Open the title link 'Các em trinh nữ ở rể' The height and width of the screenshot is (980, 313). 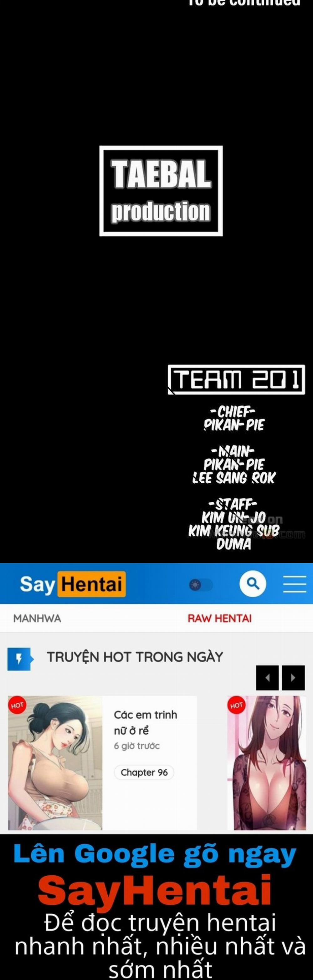coord(146,723)
